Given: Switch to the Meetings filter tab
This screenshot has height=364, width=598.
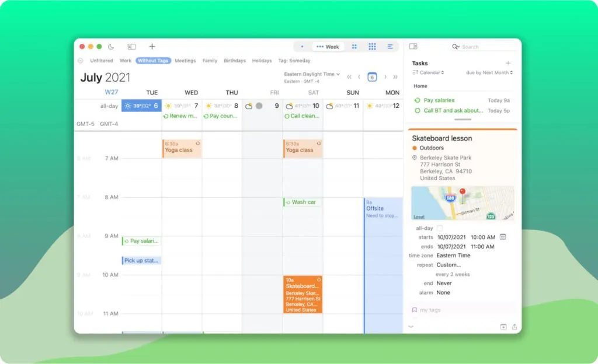Looking at the screenshot, I should click(x=185, y=61).
